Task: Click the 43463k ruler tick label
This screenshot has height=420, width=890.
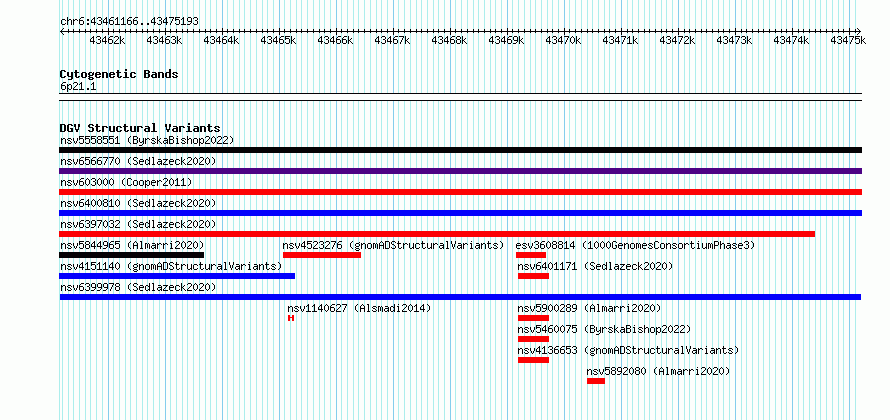Action: pyautogui.click(x=164, y=40)
